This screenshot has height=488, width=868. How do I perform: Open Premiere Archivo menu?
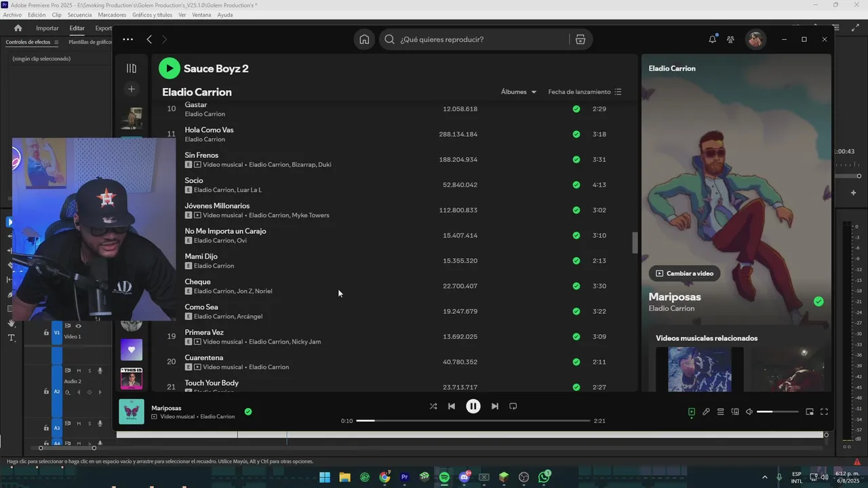(12, 15)
